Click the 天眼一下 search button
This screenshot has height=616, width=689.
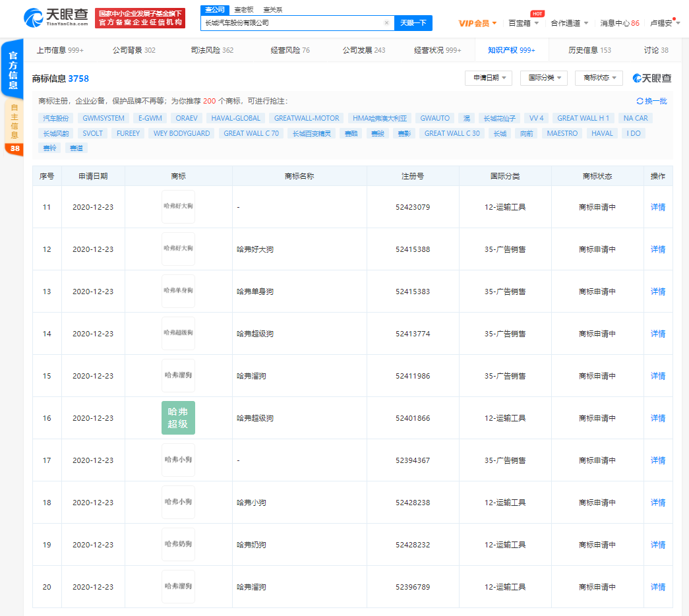413,23
